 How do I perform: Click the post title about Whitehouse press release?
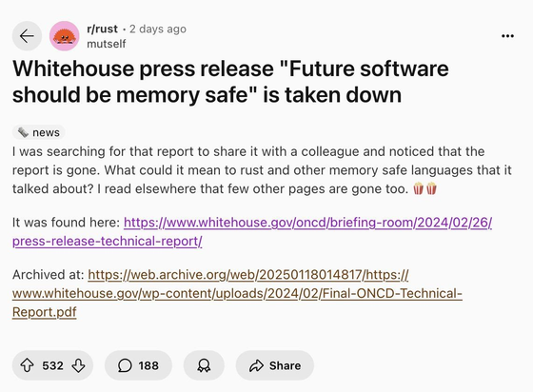point(230,82)
